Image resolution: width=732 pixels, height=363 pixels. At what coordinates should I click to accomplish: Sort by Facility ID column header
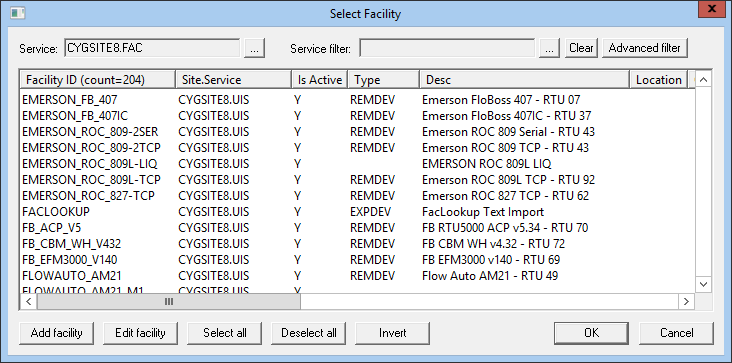pos(98,80)
